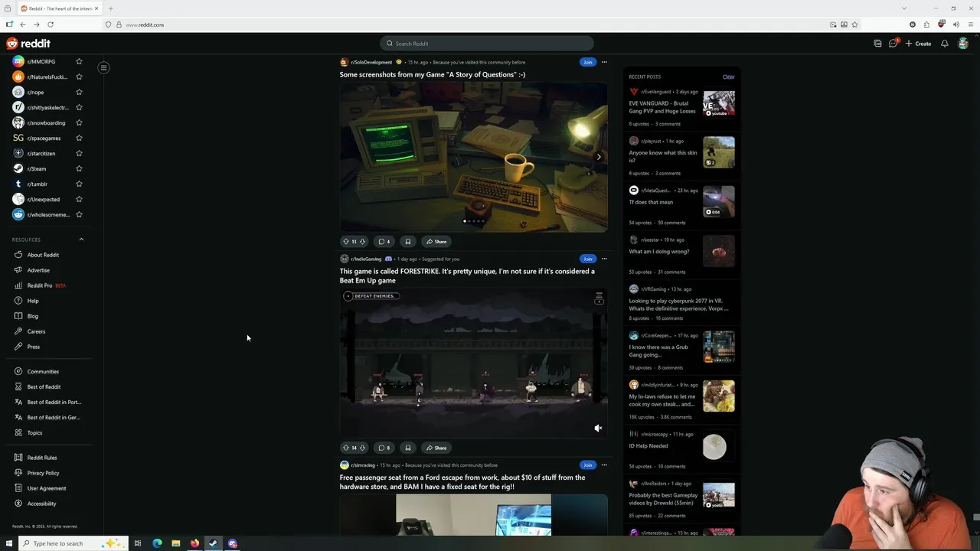Open Reddit Pro BETA link
Viewport: 980px width, 551px height.
tap(46, 285)
